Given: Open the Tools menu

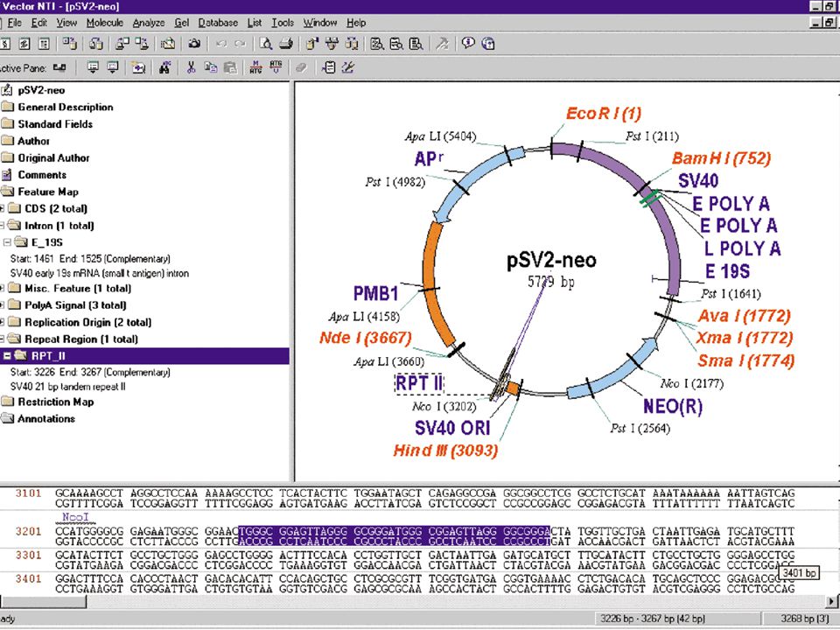Looking at the screenshot, I should point(283,23).
